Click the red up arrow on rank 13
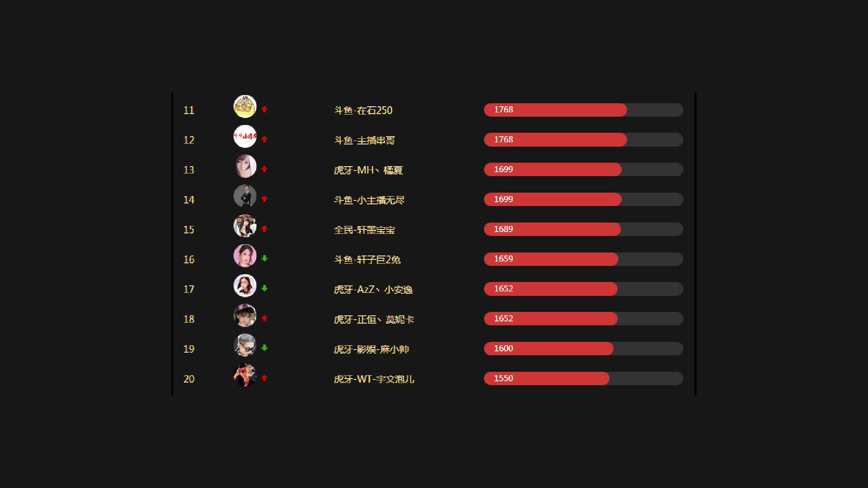The width and height of the screenshot is (868, 488). click(x=264, y=169)
